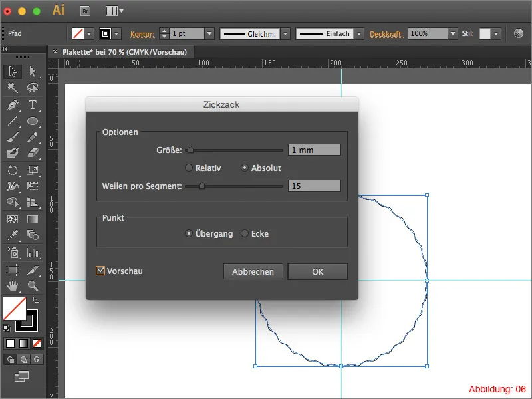
Task: Click the Wellen pro Segment value field
Action: point(315,186)
